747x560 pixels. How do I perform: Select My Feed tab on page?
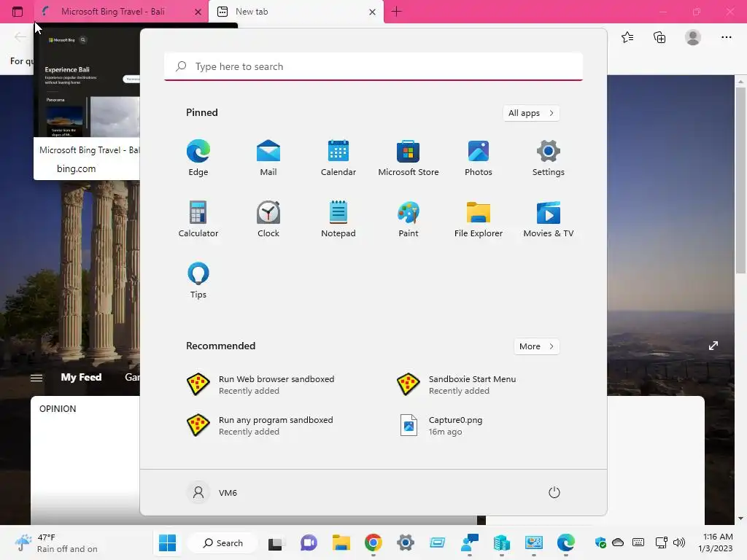point(81,377)
